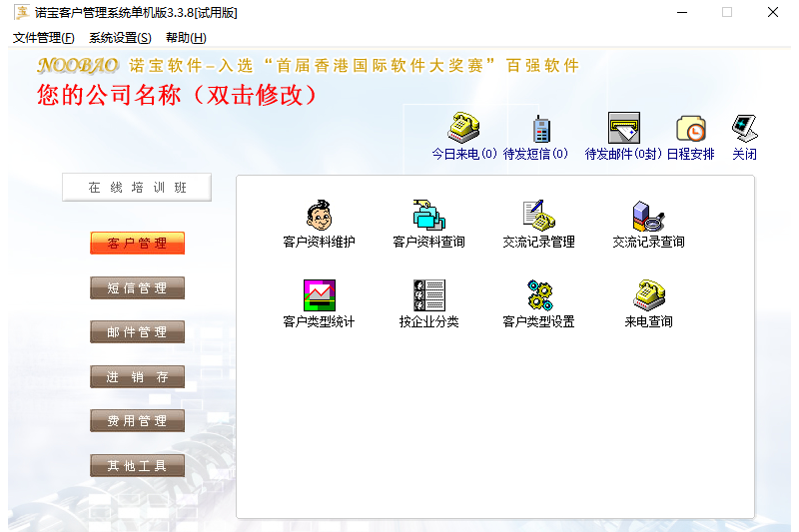Image resolution: width=799 pixels, height=532 pixels.
Task: Open 按企业分类 classify by enterprise icon
Action: (x=429, y=295)
